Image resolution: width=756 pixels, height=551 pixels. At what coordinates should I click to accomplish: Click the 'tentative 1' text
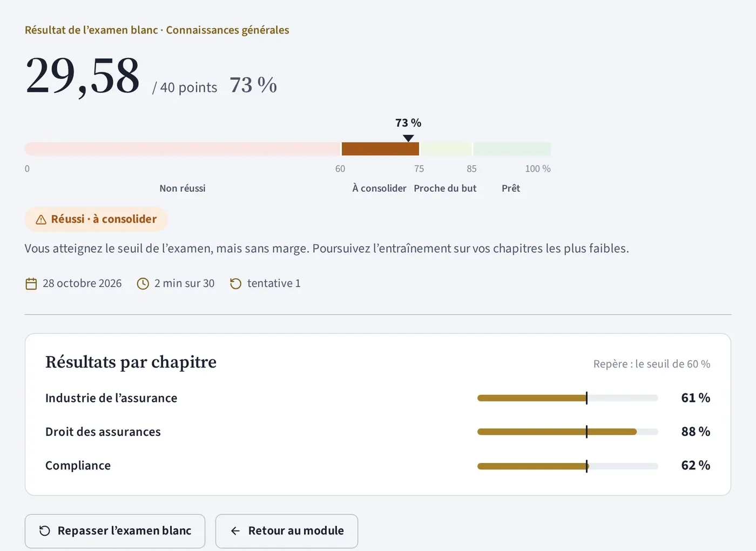[x=274, y=284]
